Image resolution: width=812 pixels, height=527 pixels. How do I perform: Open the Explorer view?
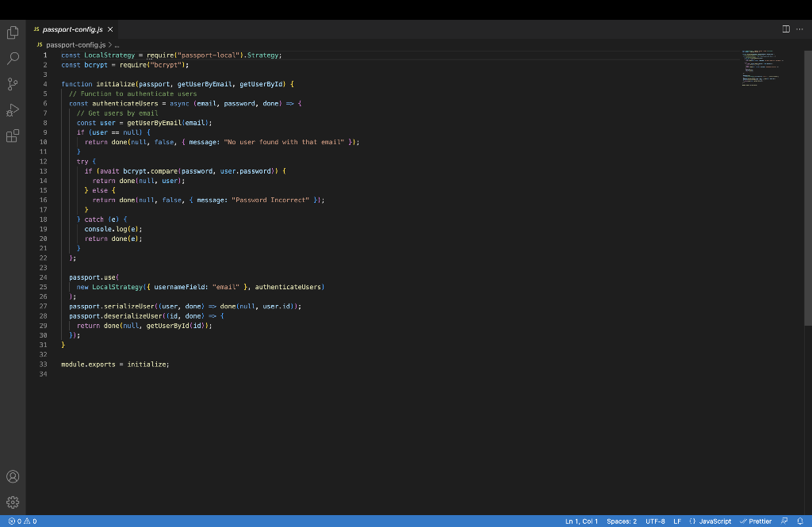[x=13, y=32]
